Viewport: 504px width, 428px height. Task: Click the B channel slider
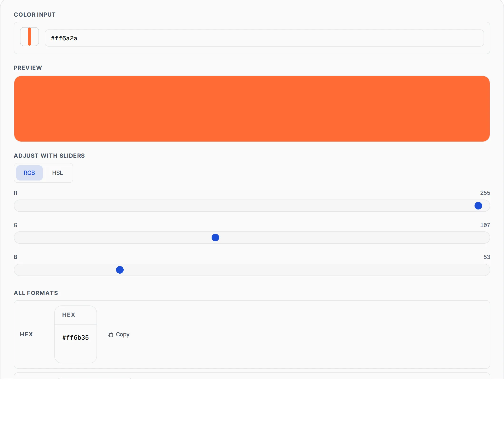click(x=252, y=270)
